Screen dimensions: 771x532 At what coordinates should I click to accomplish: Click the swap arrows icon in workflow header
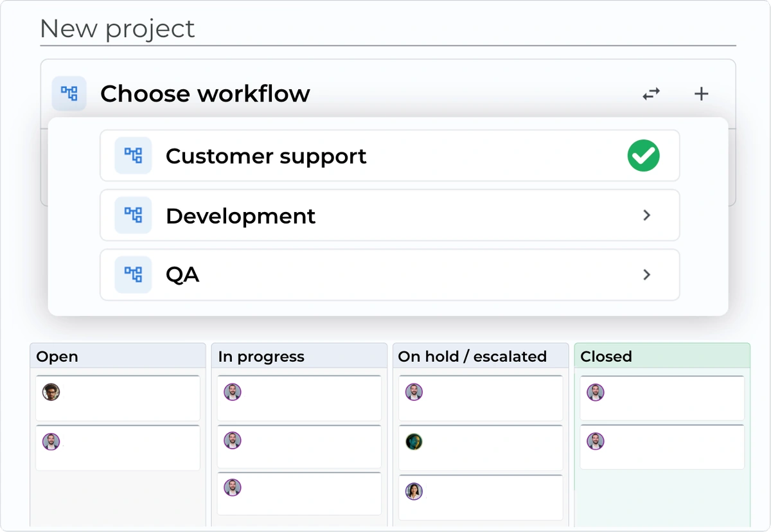[651, 94]
